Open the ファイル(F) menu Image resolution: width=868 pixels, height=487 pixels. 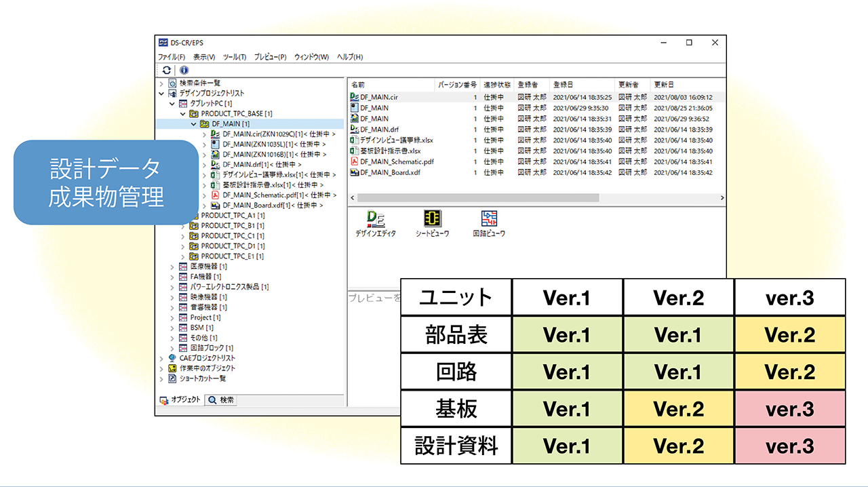point(171,57)
